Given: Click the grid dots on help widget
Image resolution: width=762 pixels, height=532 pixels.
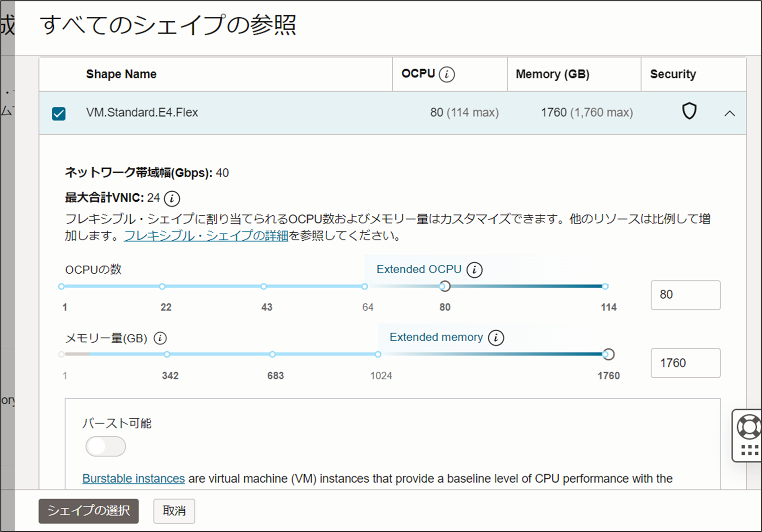Looking at the screenshot, I should [749, 450].
